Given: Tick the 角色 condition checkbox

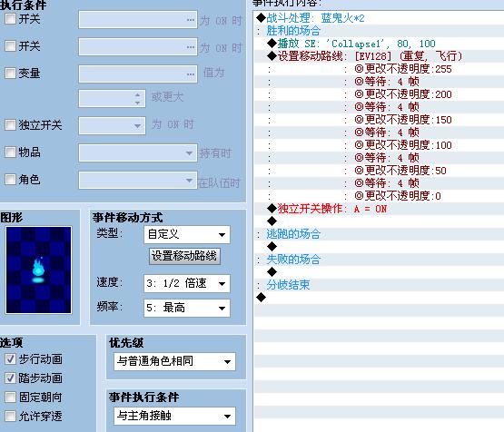Looking at the screenshot, I should click(x=10, y=179).
